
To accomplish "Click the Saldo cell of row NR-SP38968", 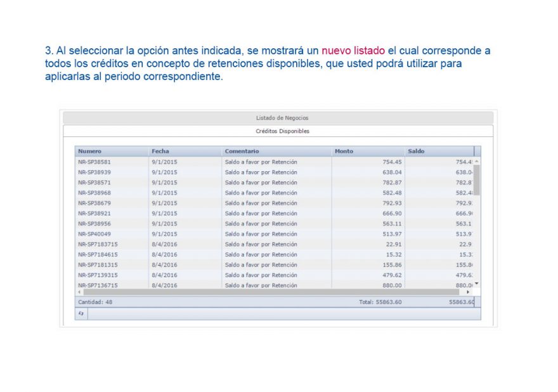I will point(439,193).
